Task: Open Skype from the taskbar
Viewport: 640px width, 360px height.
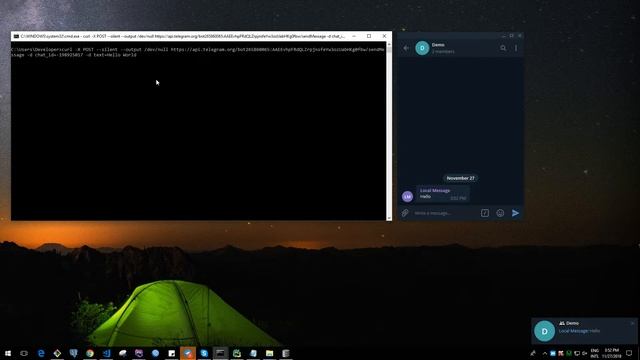Action: pos(204,353)
